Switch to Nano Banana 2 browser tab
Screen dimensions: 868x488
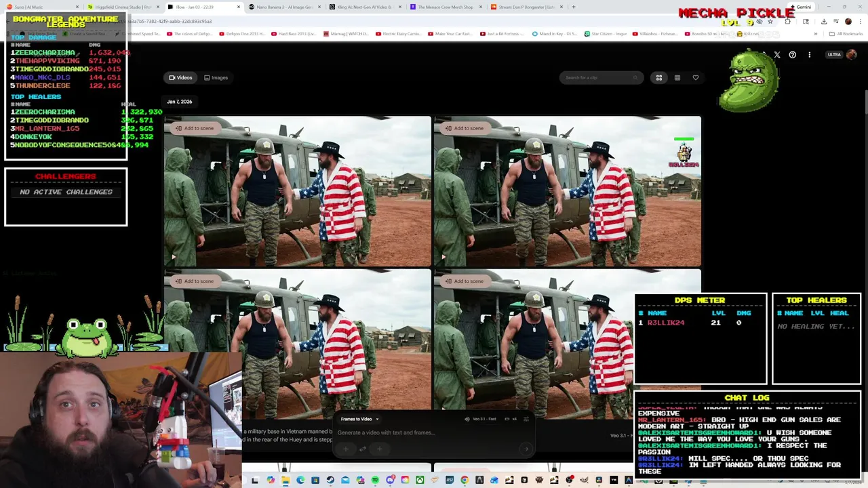285,7
